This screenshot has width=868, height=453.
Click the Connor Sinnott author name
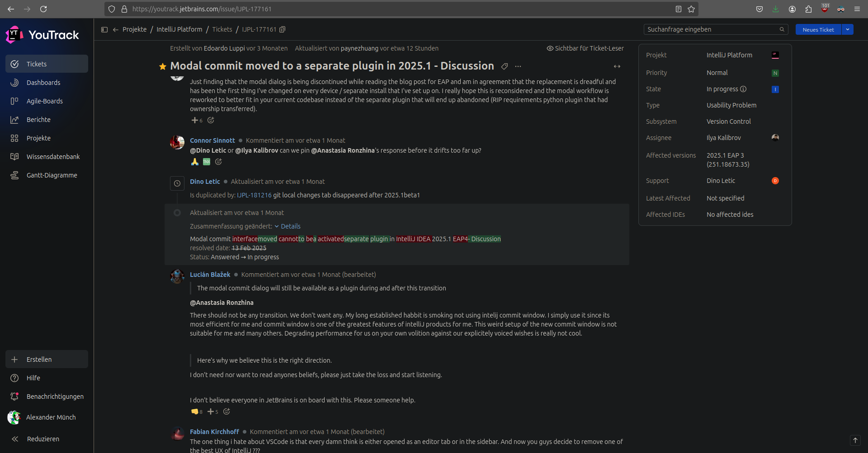click(x=212, y=140)
